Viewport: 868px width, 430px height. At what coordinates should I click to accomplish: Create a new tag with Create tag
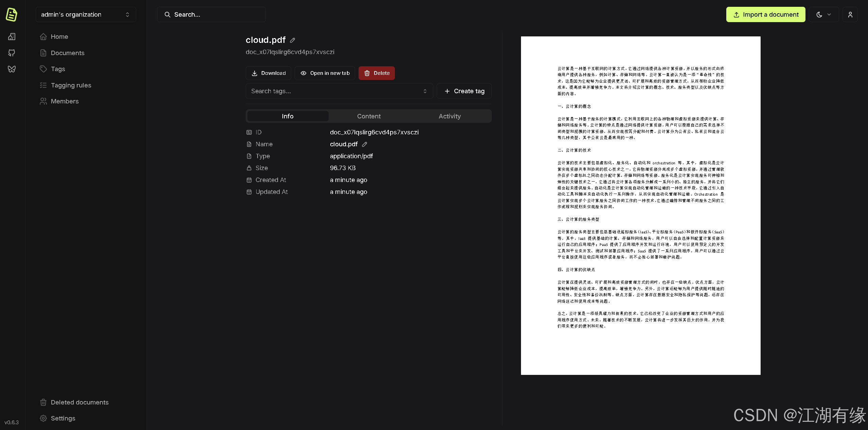pyautogui.click(x=464, y=91)
